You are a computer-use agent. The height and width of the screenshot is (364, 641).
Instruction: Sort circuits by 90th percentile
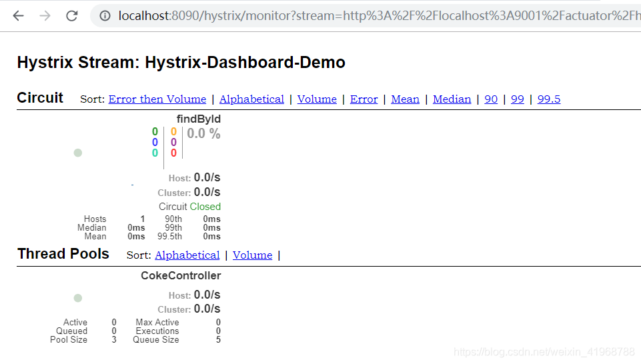(491, 99)
